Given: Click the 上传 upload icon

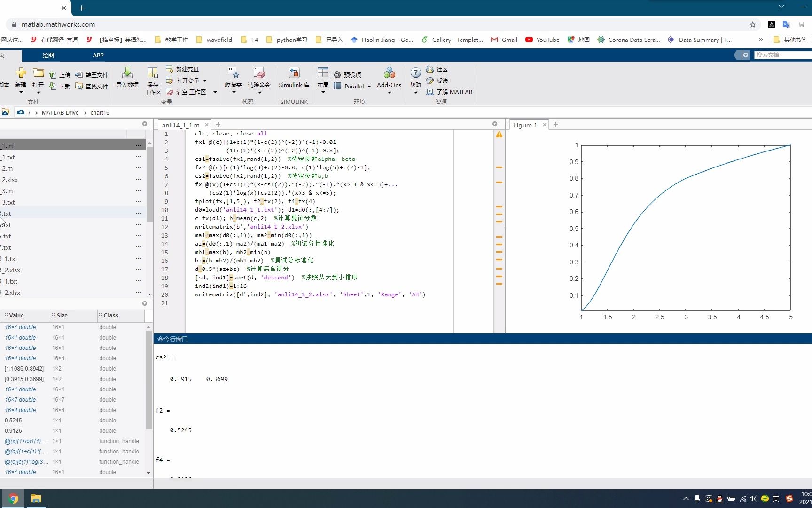Looking at the screenshot, I should click(x=53, y=75).
